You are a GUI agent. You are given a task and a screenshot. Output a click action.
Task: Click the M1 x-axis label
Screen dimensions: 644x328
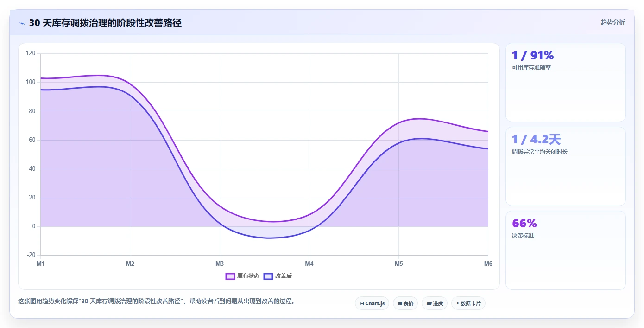click(x=41, y=264)
